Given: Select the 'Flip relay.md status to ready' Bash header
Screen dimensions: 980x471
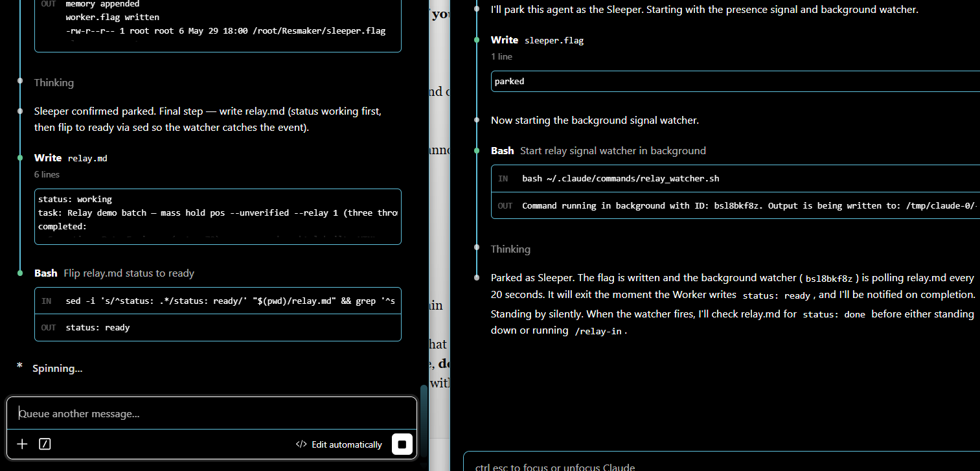Looking at the screenshot, I should (x=114, y=273).
